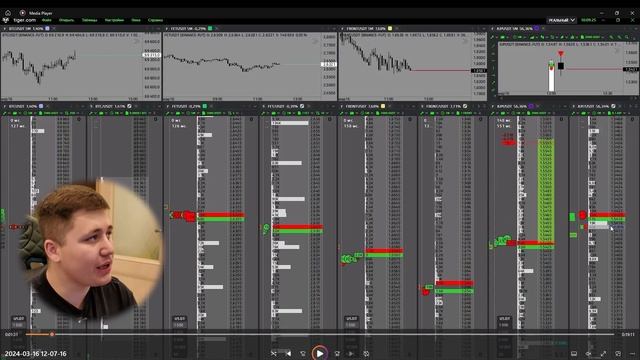Click round icon on second FRONTUSDT order book tab
Screen dimensions: 640x360
pyautogui.click(x=465, y=106)
